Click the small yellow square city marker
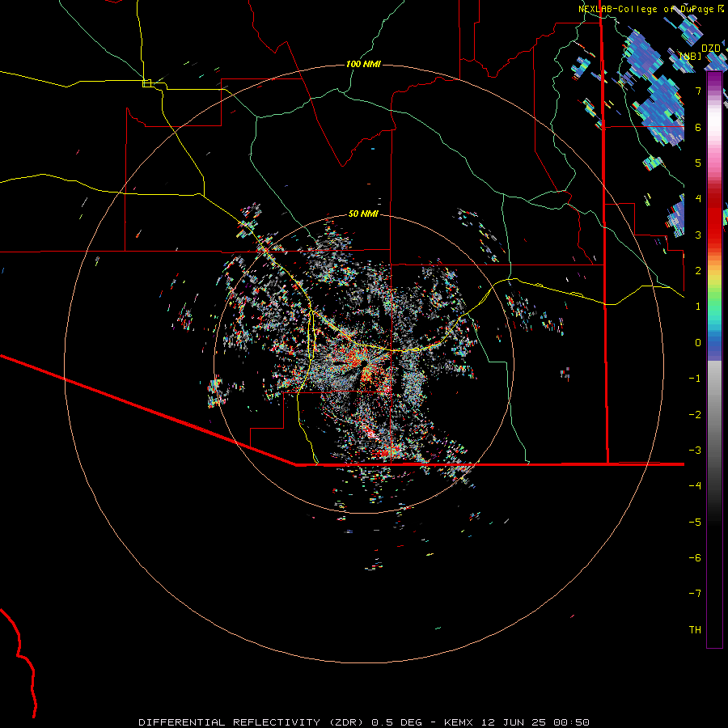The width and height of the screenshot is (728, 728). point(146,83)
